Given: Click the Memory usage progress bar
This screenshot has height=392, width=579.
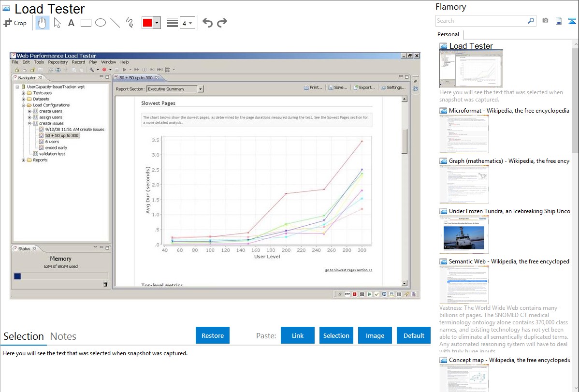Looking at the screenshot, I should click(x=61, y=276).
